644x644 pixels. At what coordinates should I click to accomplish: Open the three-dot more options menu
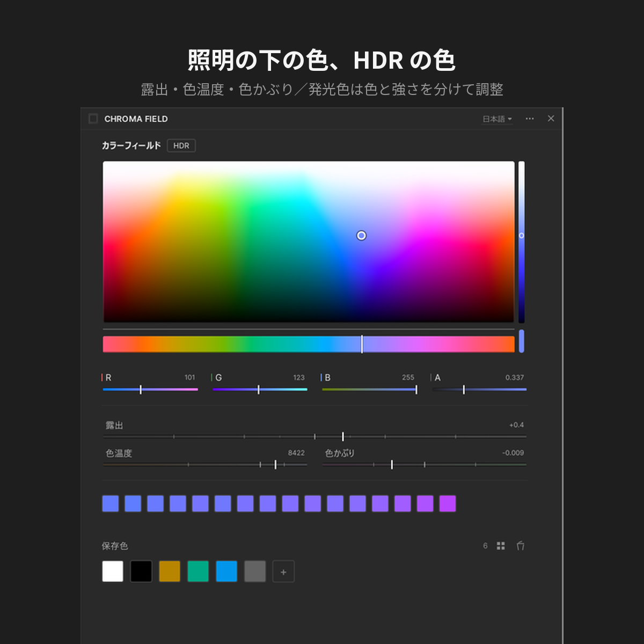[530, 119]
